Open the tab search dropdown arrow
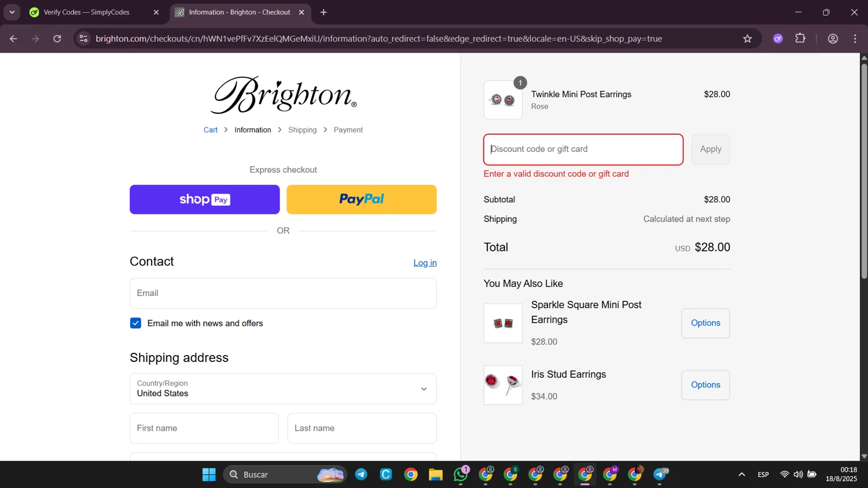This screenshot has width=868, height=488. click(12, 12)
